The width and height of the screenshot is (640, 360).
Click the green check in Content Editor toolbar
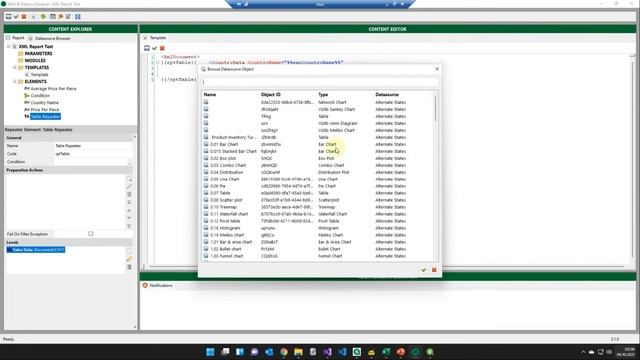pos(154,48)
